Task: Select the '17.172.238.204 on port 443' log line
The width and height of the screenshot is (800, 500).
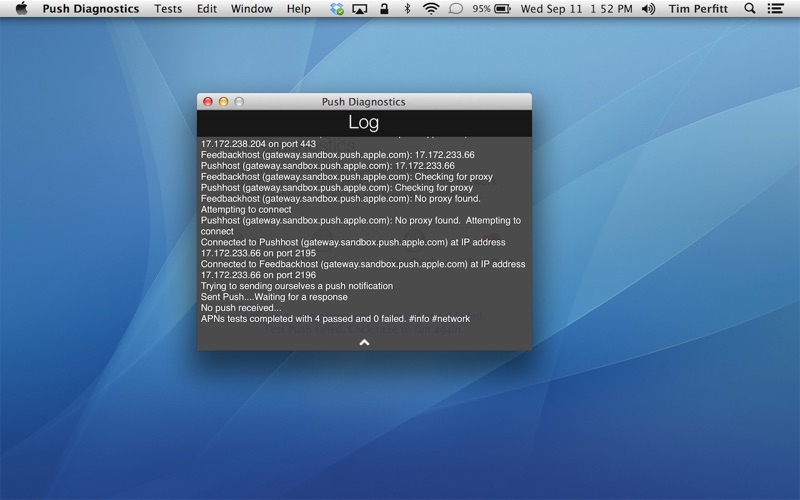Action: [258, 144]
